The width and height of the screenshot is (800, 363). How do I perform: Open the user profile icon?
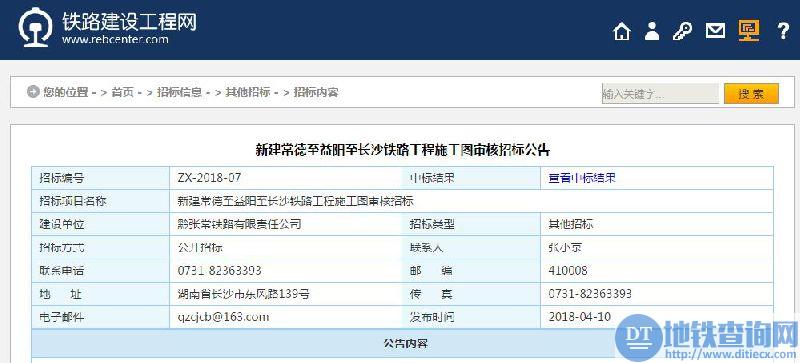[652, 31]
